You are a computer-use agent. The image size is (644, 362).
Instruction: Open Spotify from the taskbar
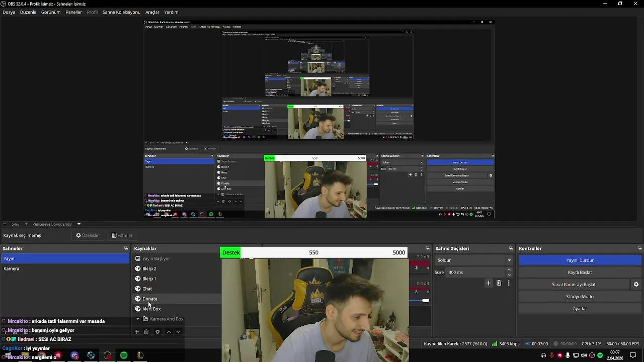pyautogui.click(x=124, y=355)
